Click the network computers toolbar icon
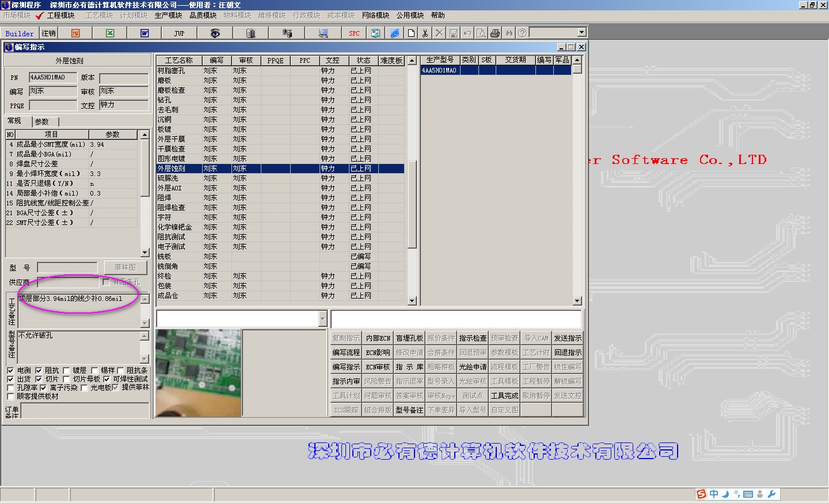Image resolution: width=829 pixels, height=504 pixels. pos(287,33)
